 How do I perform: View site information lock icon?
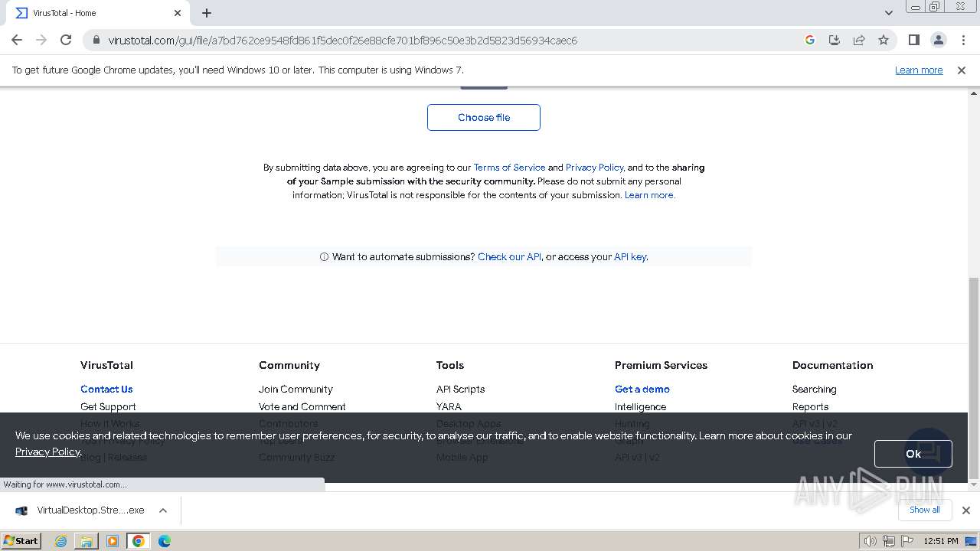(95, 40)
